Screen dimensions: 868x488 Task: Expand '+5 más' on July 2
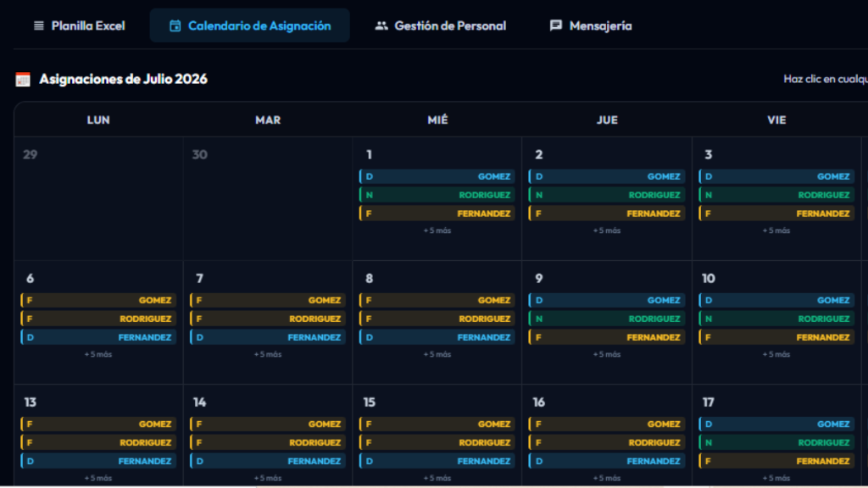pos(607,230)
